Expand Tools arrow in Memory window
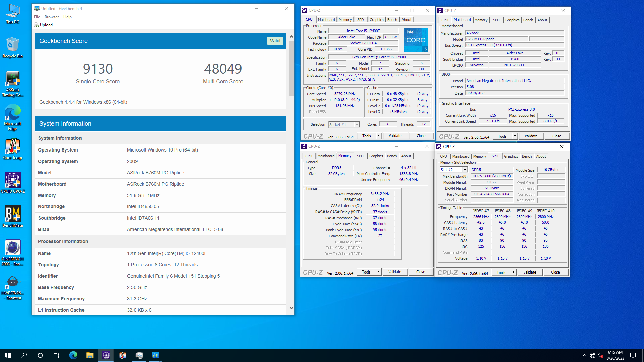 coord(379,272)
